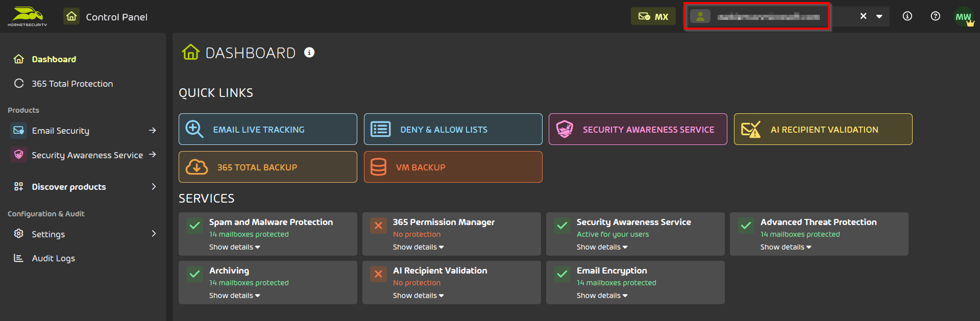Open the 365 Total Backup quick link
980x321 pixels.
tap(268, 167)
